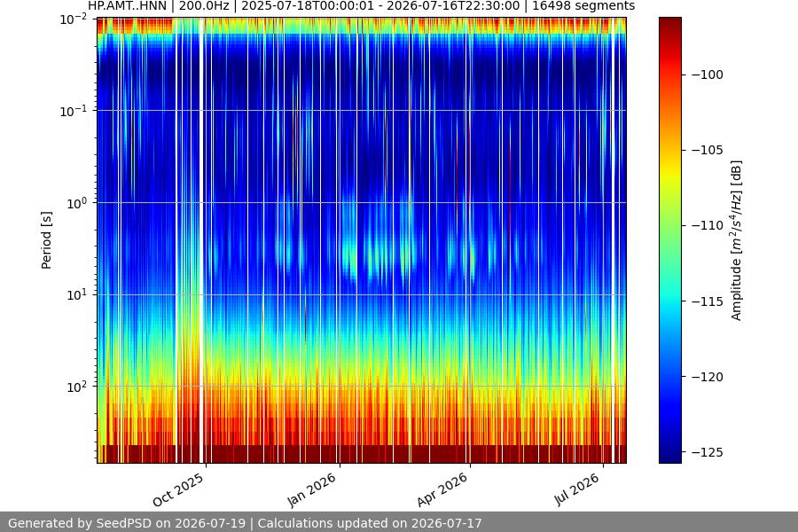This screenshot has height=532, width=798.
Task: Click the time range '2025-07-18T00:00:01 - 2026-07-16T22:30:00' in title
Action: (380, 6)
